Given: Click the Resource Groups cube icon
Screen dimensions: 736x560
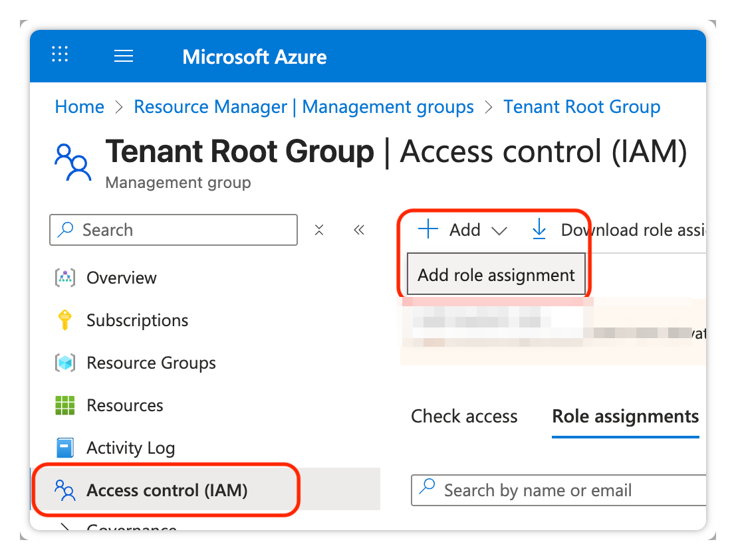Looking at the screenshot, I should (x=64, y=363).
